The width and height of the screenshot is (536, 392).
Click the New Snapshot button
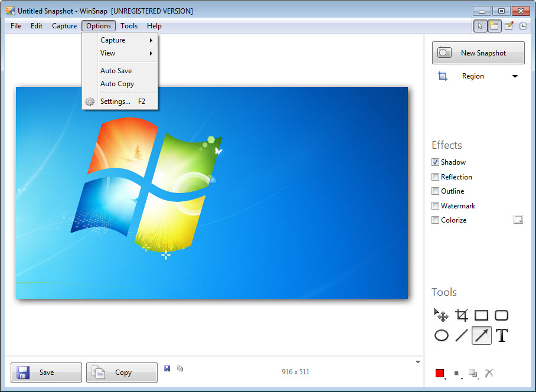click(478, 53)
